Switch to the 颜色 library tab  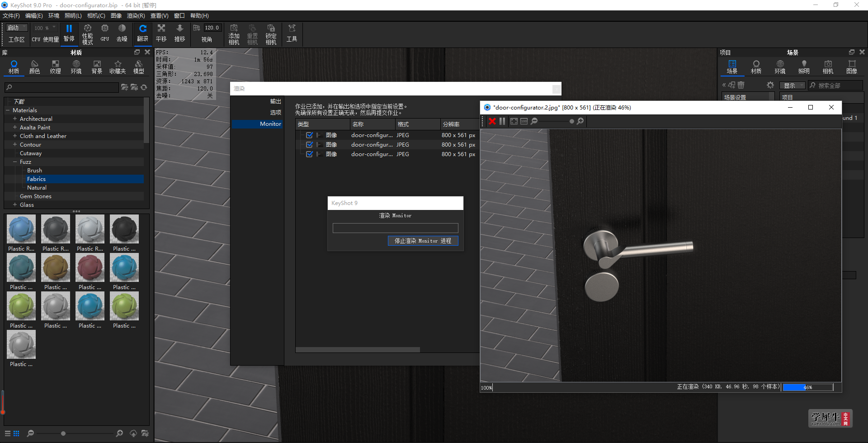[x=34, y=67]
